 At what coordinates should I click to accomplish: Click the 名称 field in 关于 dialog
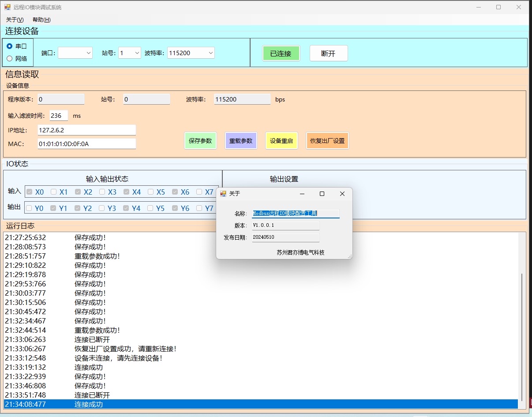(x=296, y=214)
